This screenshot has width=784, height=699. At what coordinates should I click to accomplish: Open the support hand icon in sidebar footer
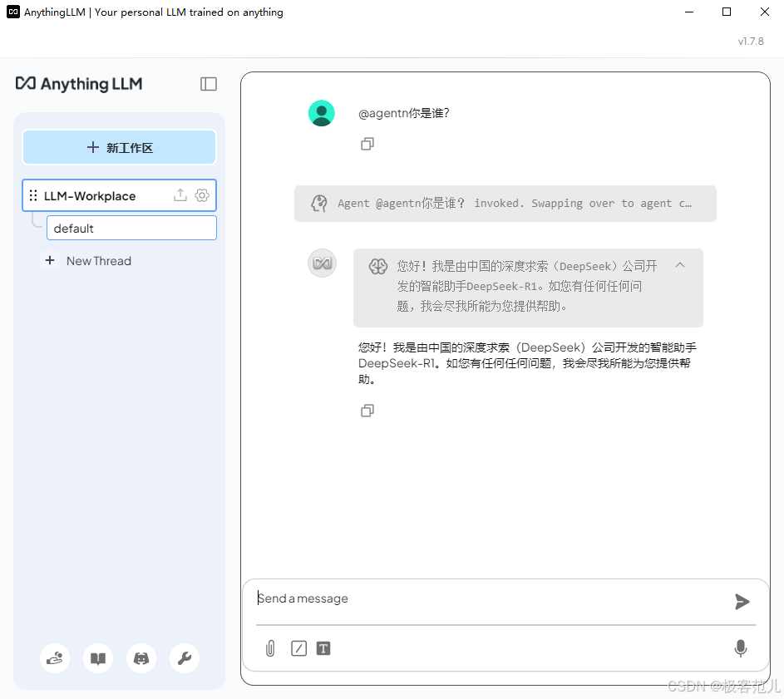coord(55,658)
